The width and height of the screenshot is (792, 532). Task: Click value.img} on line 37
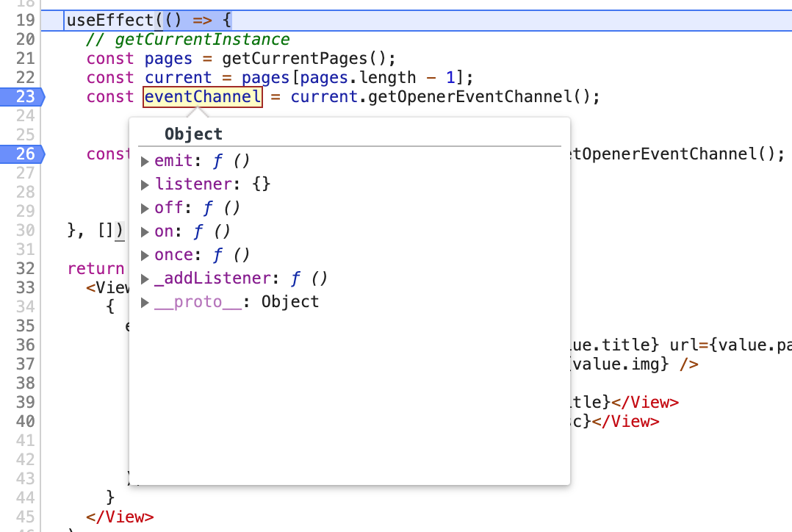(621, 364)
